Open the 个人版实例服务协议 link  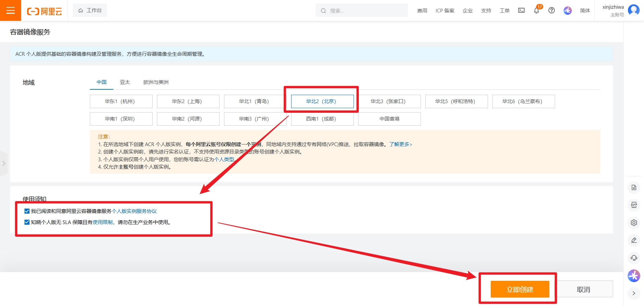[x=134, y=211]
